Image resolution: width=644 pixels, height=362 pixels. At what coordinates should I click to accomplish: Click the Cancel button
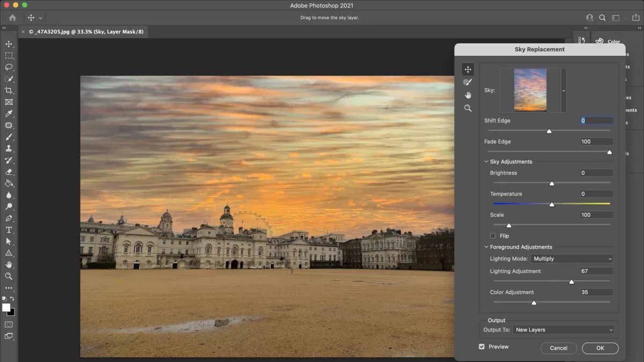click(558, 348)
